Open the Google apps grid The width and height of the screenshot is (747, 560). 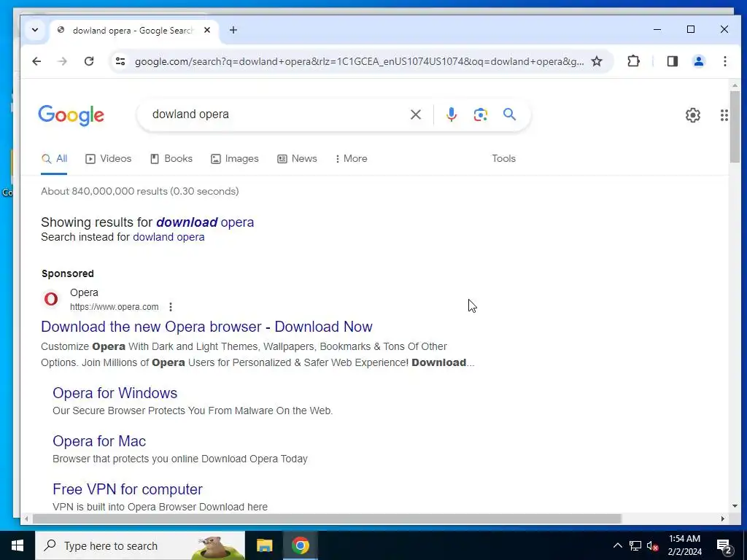tap(724, 114)
